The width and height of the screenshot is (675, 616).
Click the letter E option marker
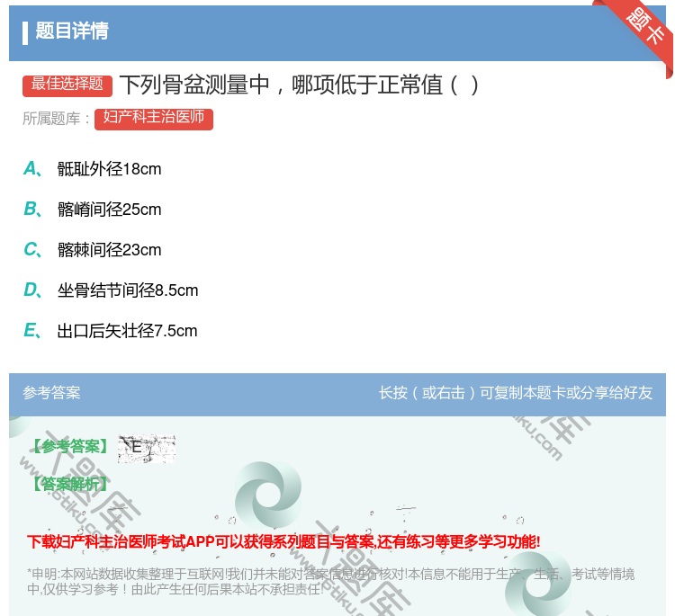click(x=32, y=330)
